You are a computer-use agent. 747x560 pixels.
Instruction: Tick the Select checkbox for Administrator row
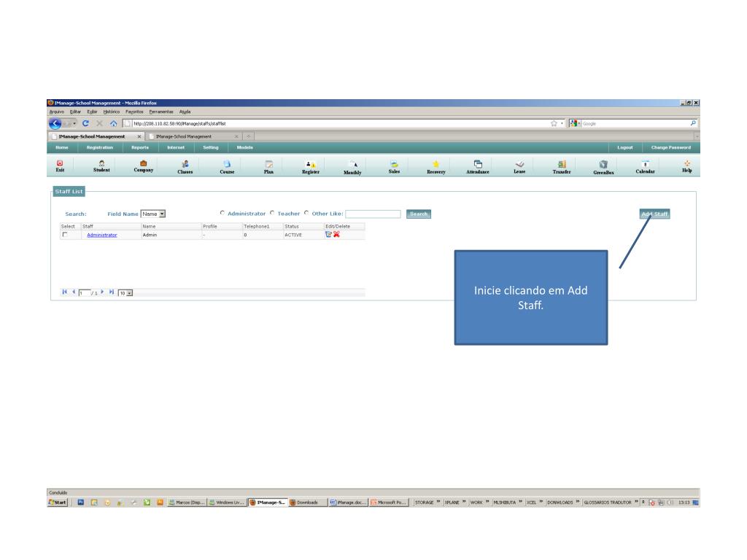tap(65, 235)
